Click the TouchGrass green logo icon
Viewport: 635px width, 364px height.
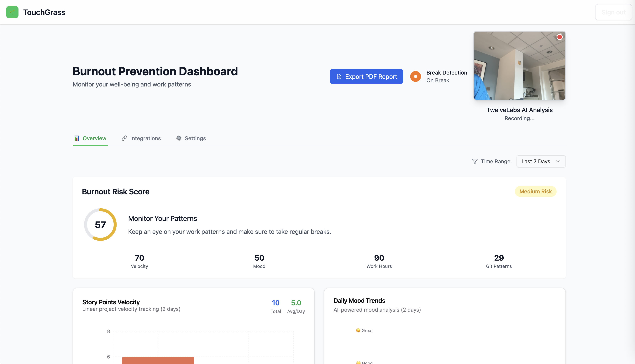tap(12, 12)
